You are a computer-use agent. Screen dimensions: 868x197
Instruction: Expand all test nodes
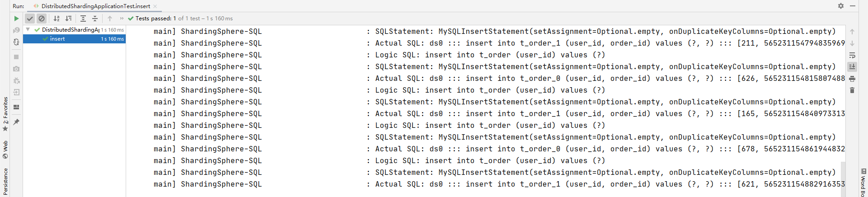click(83, 19)
